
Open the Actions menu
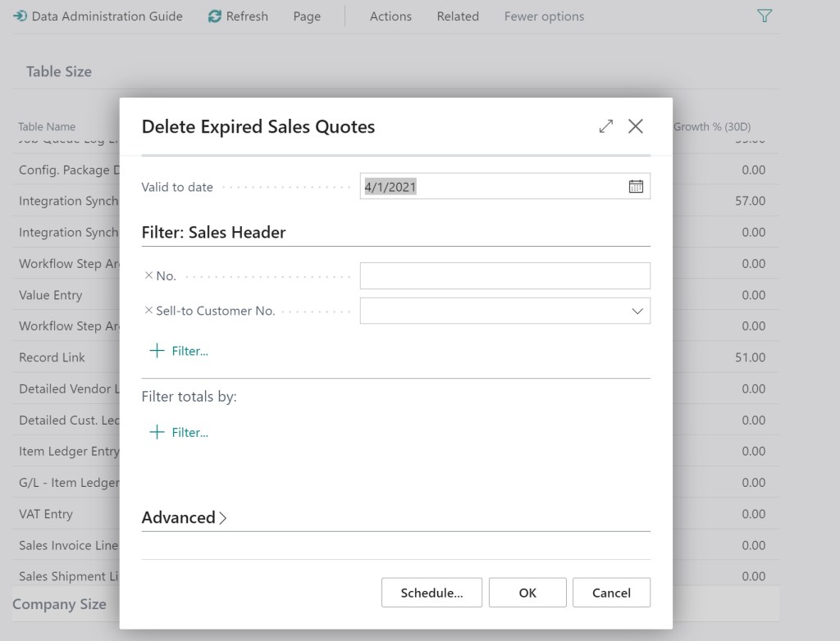point(390,16)
